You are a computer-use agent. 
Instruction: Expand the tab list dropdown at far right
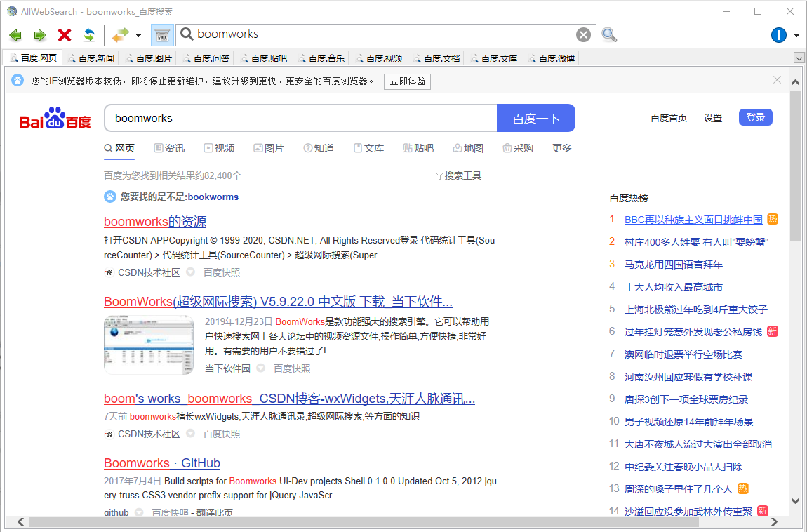pos(799,58)
